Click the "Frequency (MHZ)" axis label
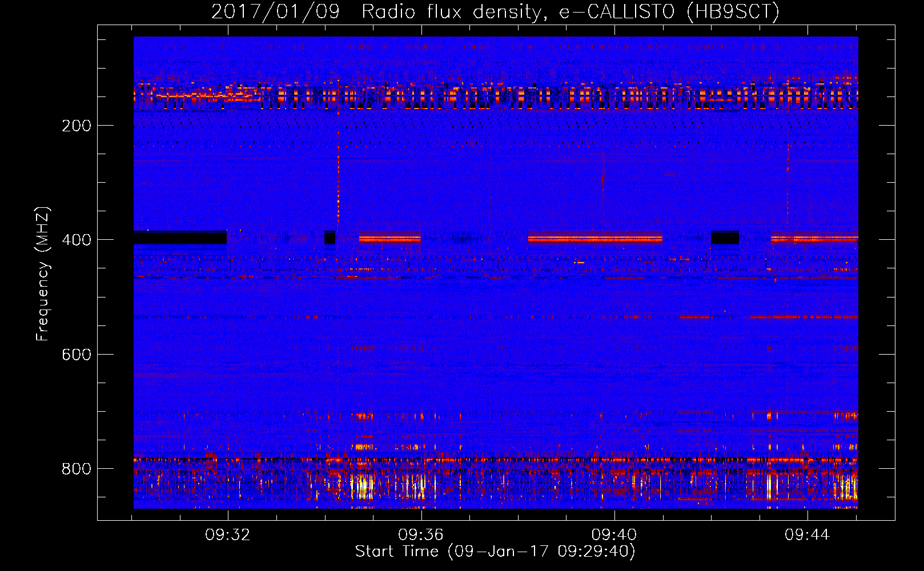Viewport: 924px width, 571px height. click(43, 274)
